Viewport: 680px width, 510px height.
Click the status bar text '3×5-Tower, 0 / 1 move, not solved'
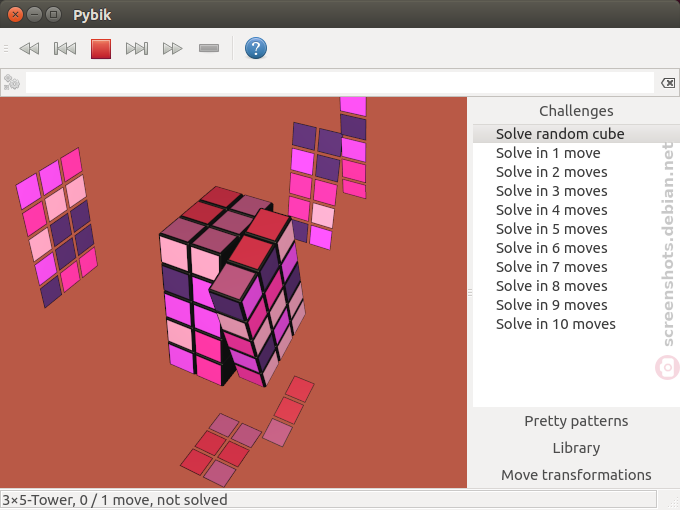pos(115,500)
